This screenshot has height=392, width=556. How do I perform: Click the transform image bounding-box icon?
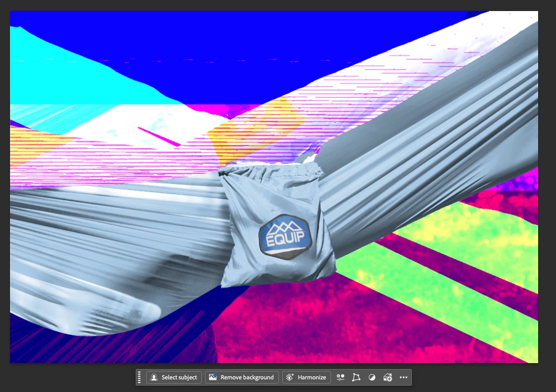pyautogui.click(x=356, y=377)
